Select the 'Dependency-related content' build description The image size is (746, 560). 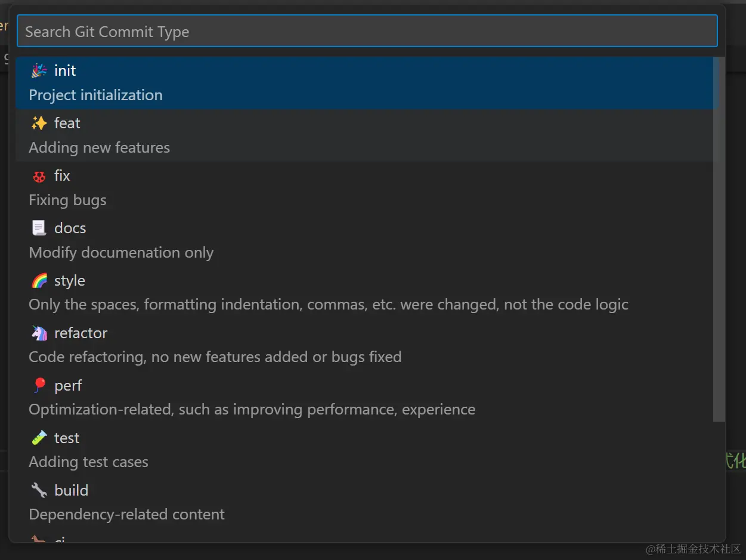point(127,515)
